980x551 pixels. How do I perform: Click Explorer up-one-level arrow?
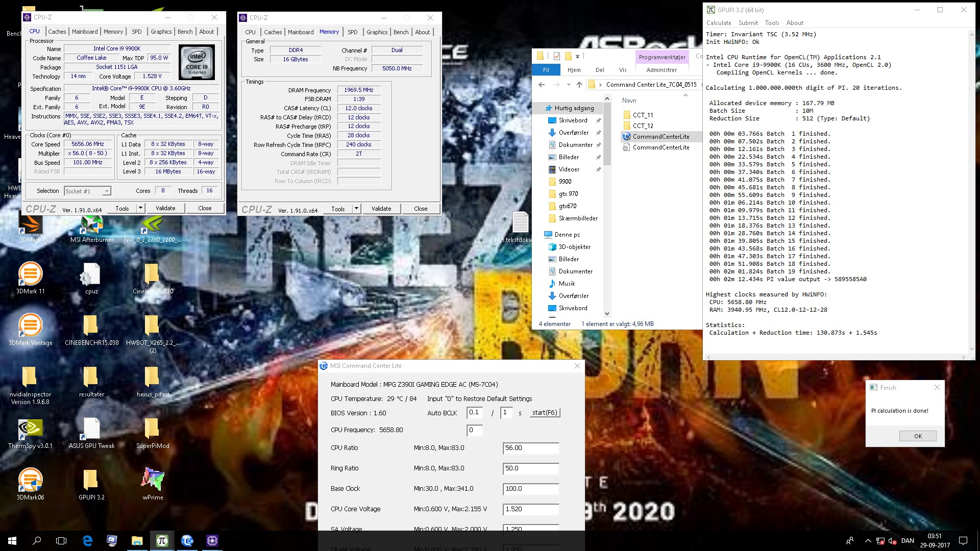pos(579,85)
